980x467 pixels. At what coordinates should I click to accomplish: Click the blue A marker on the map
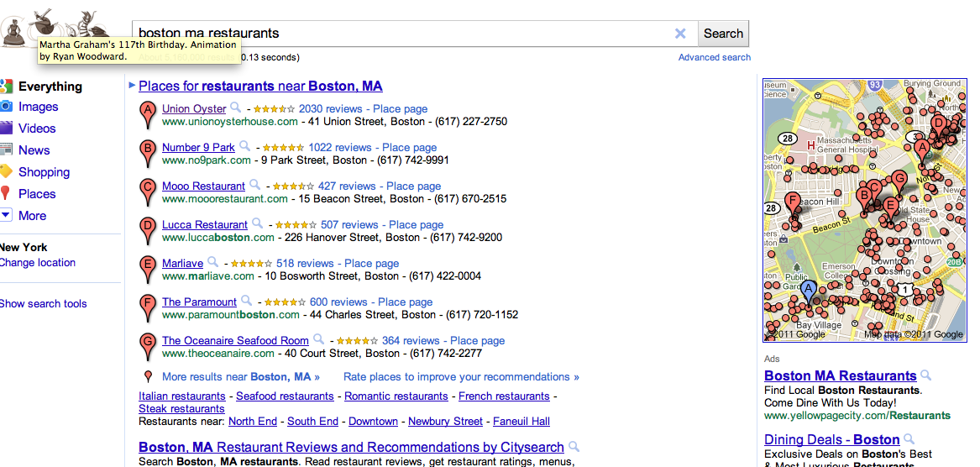pos(808,291)
